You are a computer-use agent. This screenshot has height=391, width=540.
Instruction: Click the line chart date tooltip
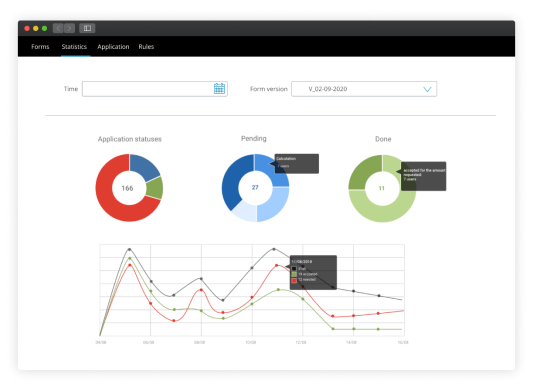tap(313, 272)
